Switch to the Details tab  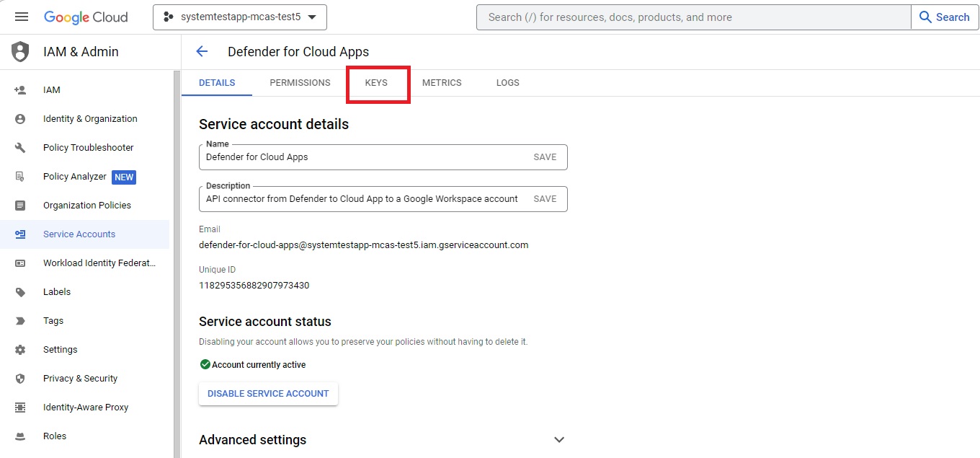(217, 83)
